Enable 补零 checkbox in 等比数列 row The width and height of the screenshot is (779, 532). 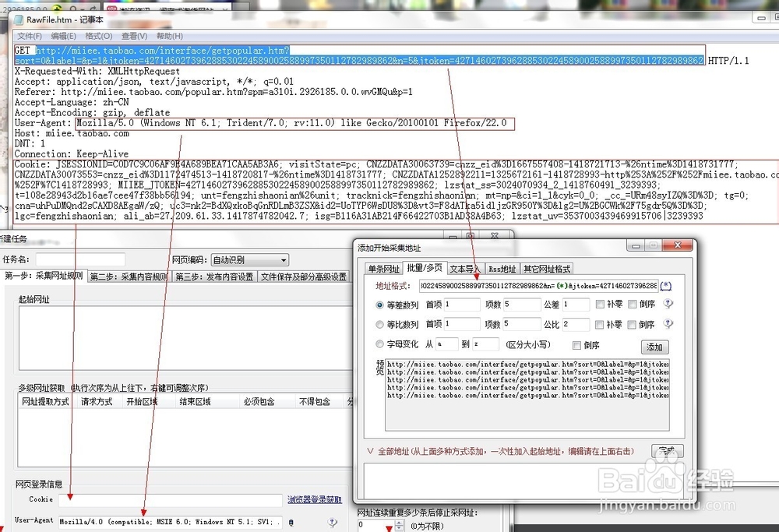(600, 324)
